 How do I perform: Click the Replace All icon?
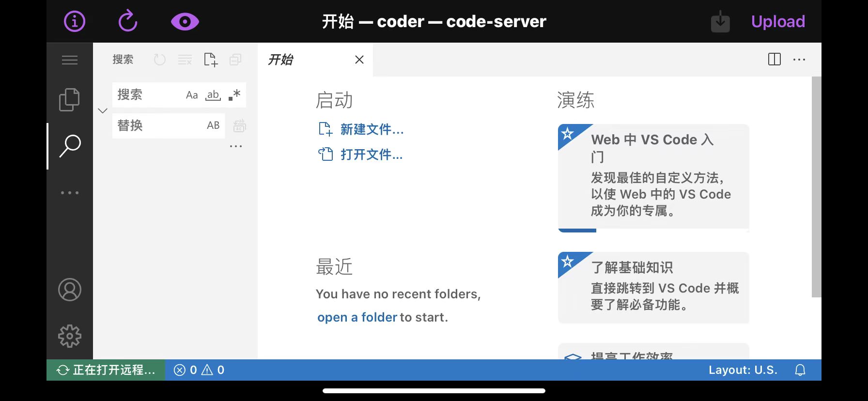(x=239, y=126)
